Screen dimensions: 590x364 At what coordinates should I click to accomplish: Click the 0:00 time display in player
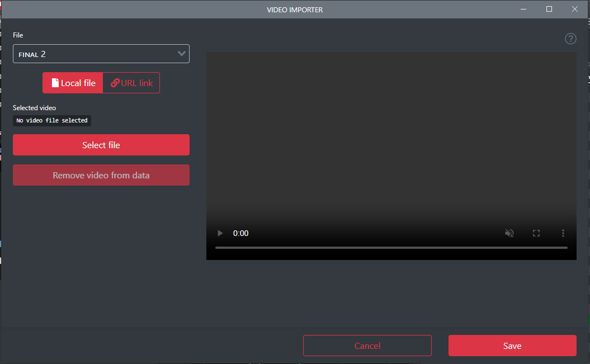(241, 233)
